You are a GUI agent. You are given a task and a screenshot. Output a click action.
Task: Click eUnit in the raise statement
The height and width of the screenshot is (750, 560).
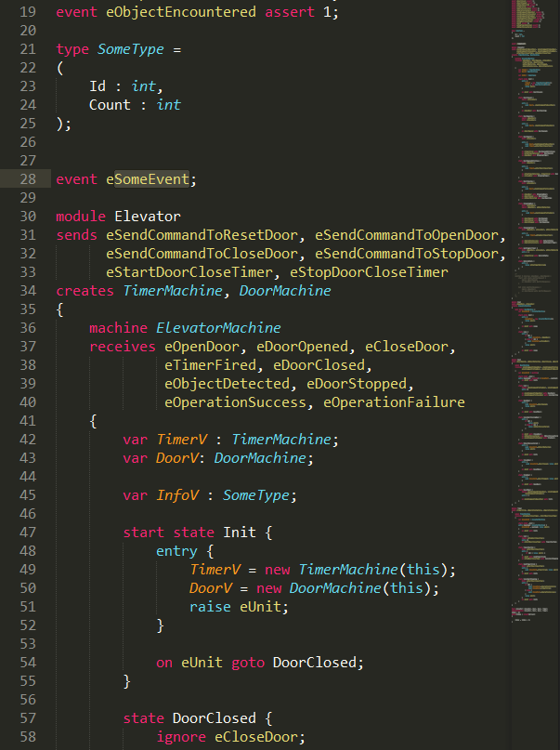click(x=265, y=607)
